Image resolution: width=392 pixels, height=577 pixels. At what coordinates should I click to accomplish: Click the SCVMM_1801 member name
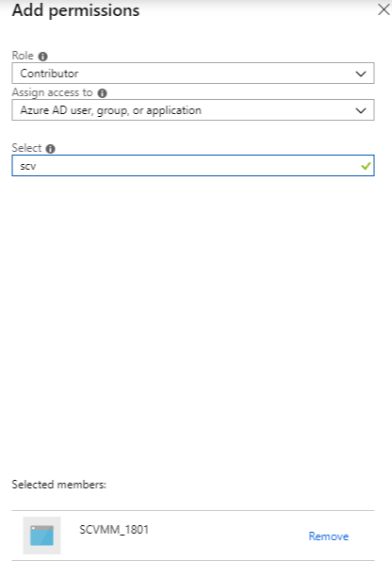(114, 530)
